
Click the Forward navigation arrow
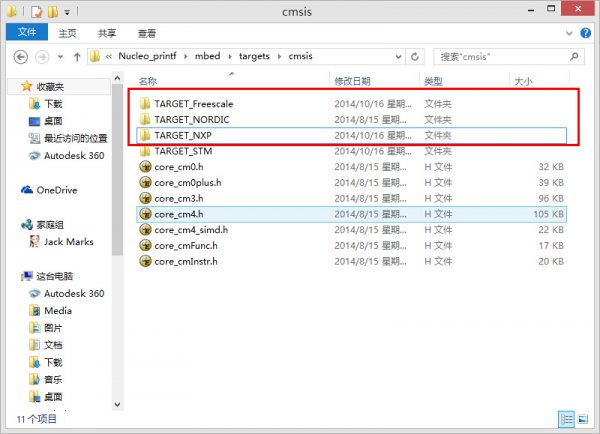(x=42, y=57)
